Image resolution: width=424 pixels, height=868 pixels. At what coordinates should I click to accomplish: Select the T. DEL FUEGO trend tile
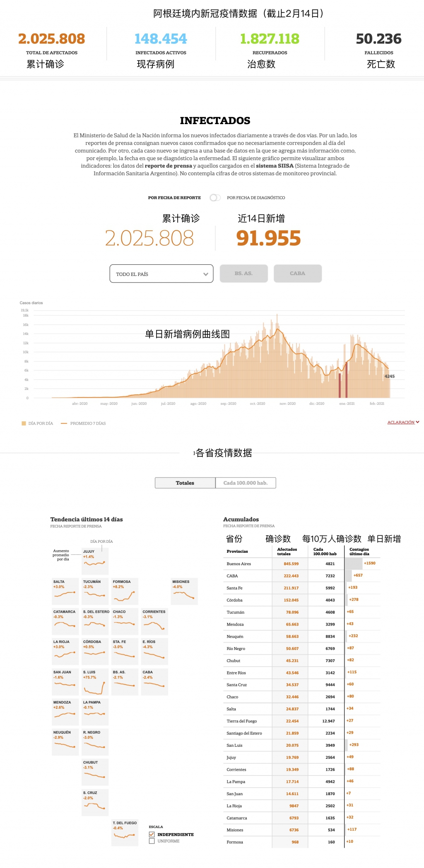125,833
